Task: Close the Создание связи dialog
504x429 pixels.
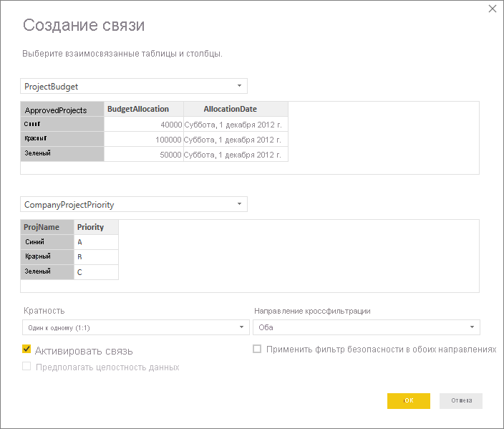Action: point(492,9)
